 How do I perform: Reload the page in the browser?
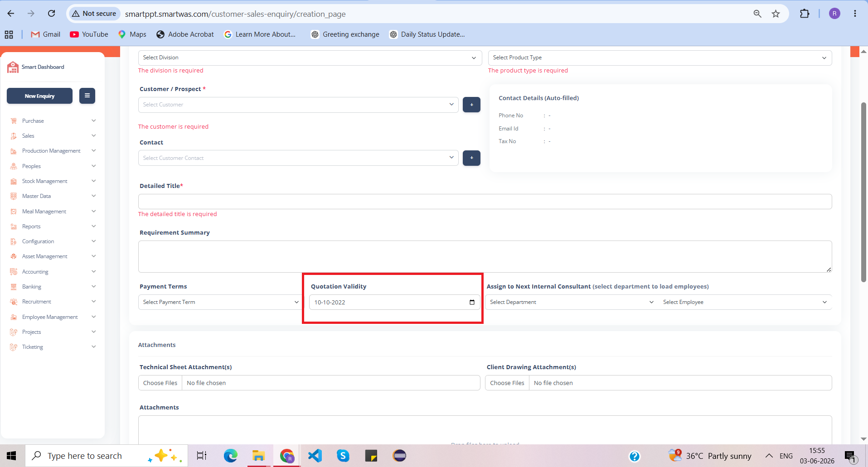[x=52, y=14]
